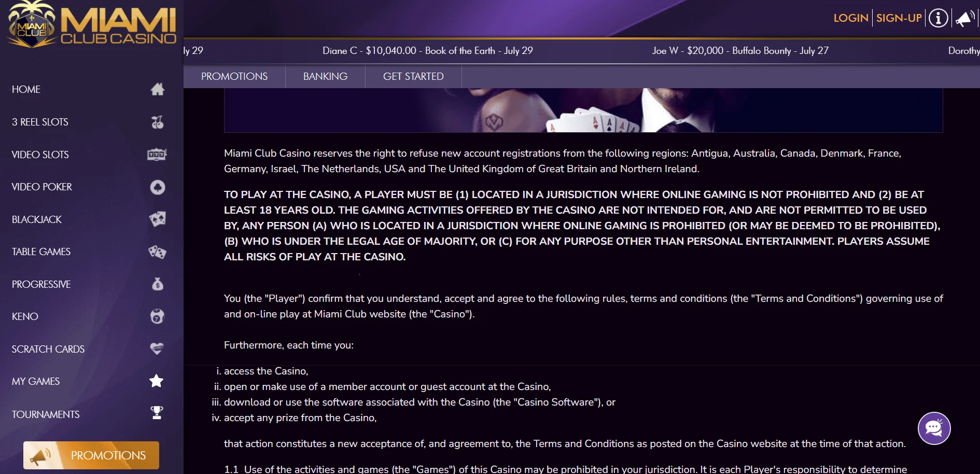This screenshot has height=474, width=980.
Task: Open VIDEO SLOTS category
Action: tap(40, 155)
